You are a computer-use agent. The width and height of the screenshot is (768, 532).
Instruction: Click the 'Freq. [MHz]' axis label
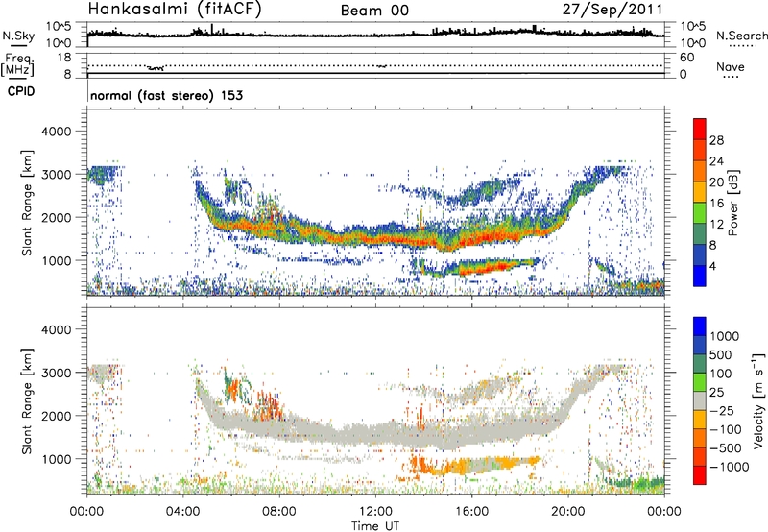(17, 64)
